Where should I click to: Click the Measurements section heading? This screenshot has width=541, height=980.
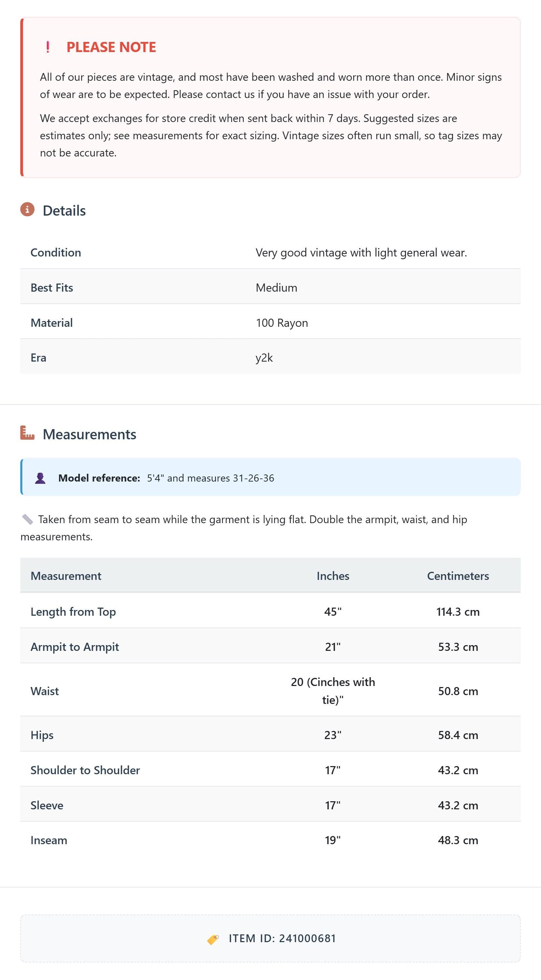click(x=90, y=434)
